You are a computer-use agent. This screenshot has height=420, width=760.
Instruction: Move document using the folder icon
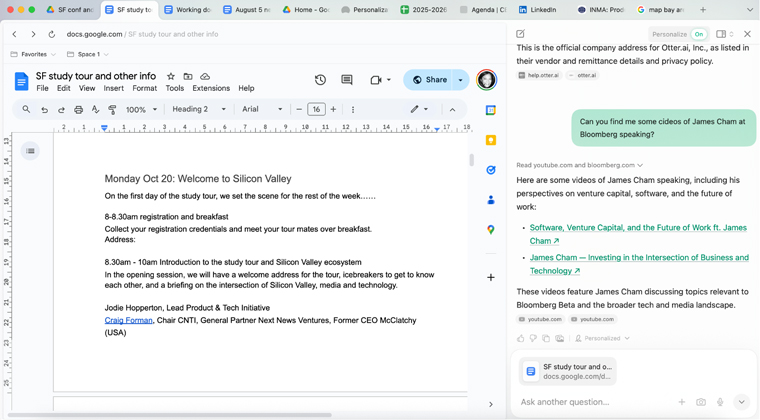188,76
